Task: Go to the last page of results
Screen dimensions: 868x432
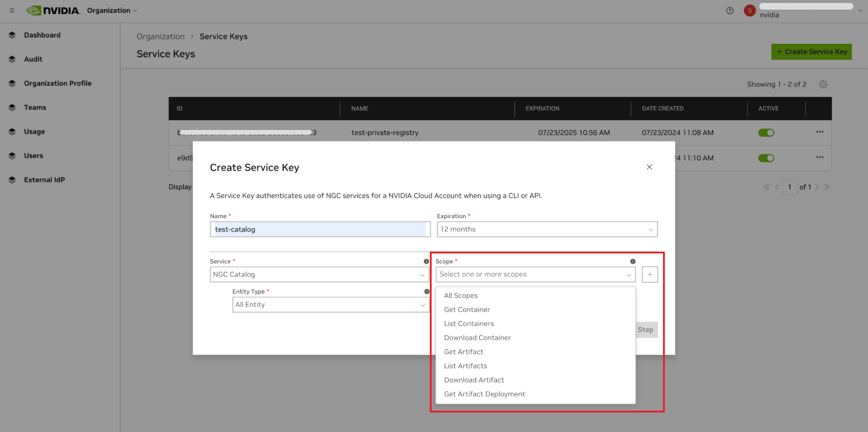Action: pyautogui.click(x=827, y=187)
